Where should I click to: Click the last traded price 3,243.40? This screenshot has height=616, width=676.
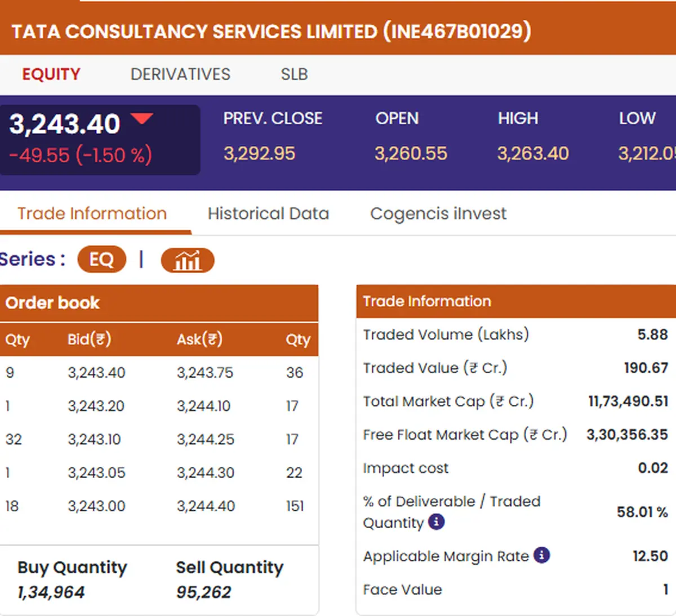point(65,124)
